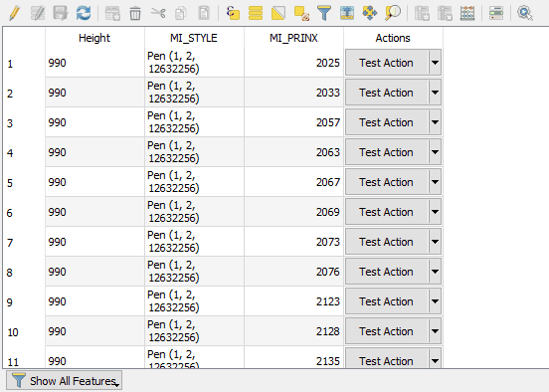Image resolution: width=549 pixels, height=392 pixels.
Task: Open the field calculator abacus icon
Action: click(x=467, y=13)
